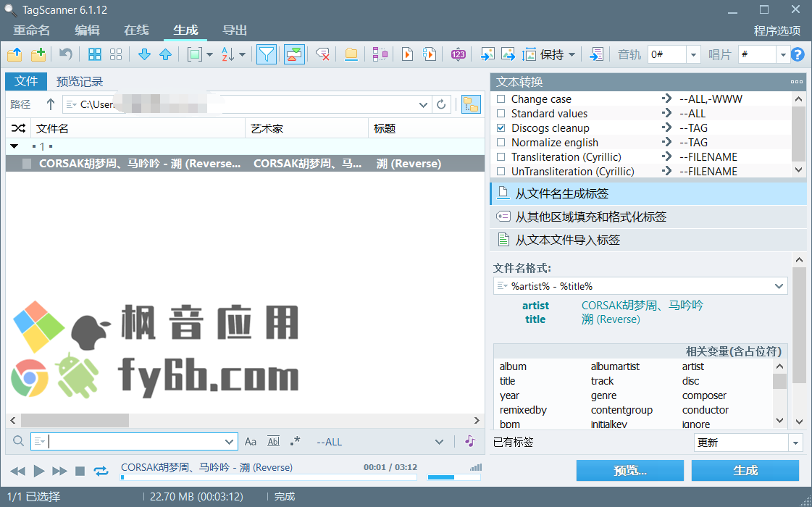812x507 pixels.
Task: Click the export list document icon
Action: (x=597, y=54)
